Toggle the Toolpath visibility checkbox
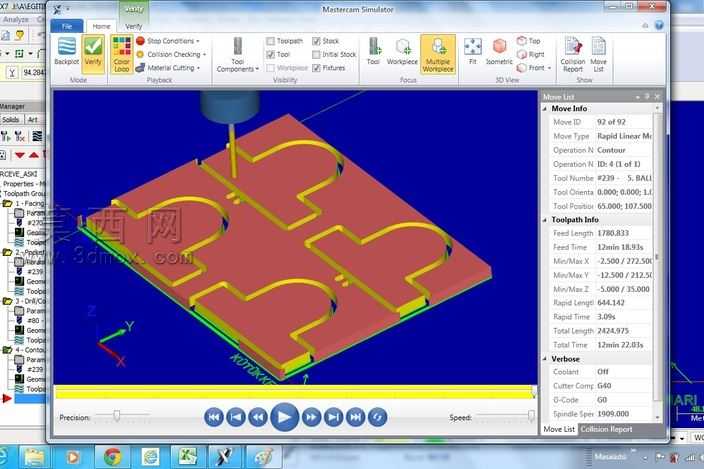704x469 pixels. (270, 41)
